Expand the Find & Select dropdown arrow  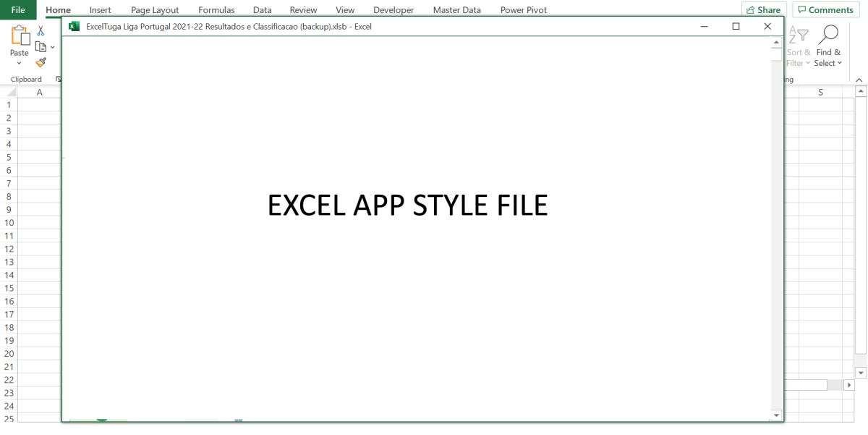pos(839,64)
